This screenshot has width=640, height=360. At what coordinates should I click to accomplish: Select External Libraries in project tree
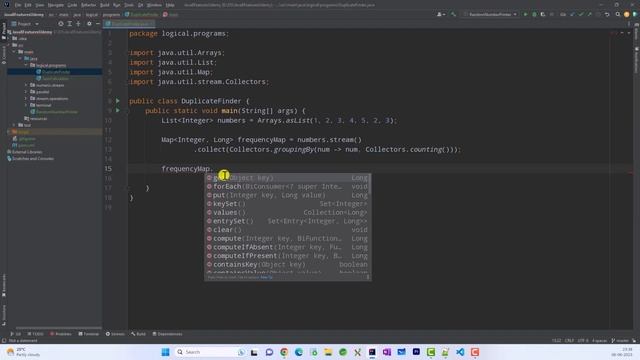point(27,152)
